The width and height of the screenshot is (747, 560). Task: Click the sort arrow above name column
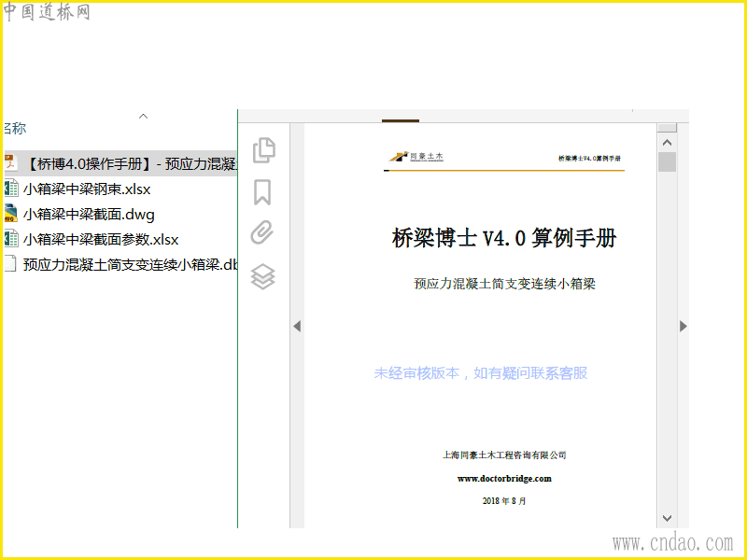[x=143, y=116]
